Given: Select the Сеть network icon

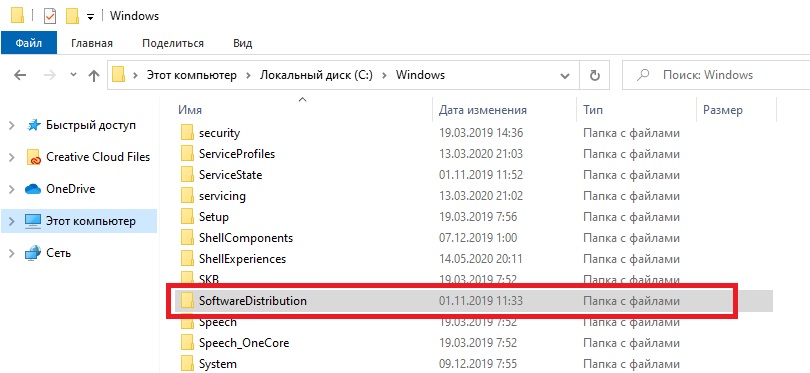Looking at the screenshot, I should tap(33, 253).
